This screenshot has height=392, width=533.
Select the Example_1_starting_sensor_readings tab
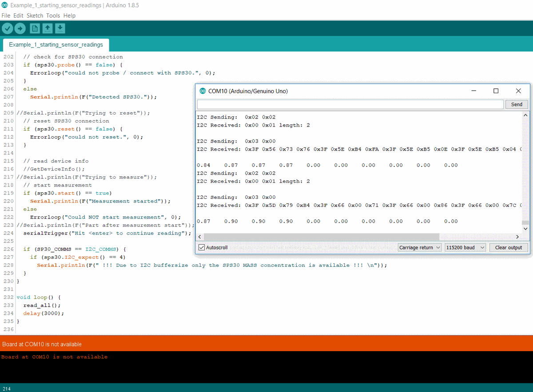coord(56,45)
